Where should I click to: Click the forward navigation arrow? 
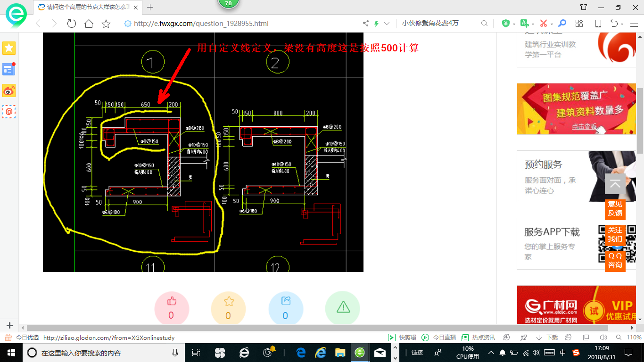pyautogui.click(x=54, y=24)
